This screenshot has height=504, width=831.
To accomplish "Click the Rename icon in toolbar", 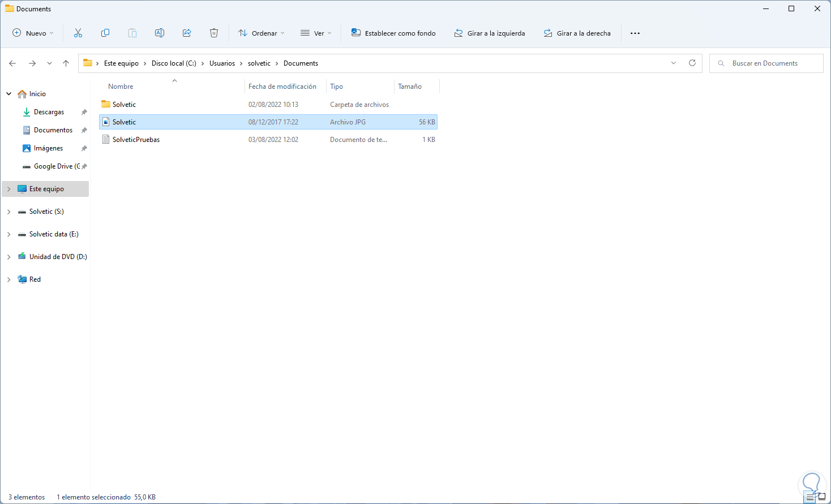I will pyautogui.click(x=160, y=33).
